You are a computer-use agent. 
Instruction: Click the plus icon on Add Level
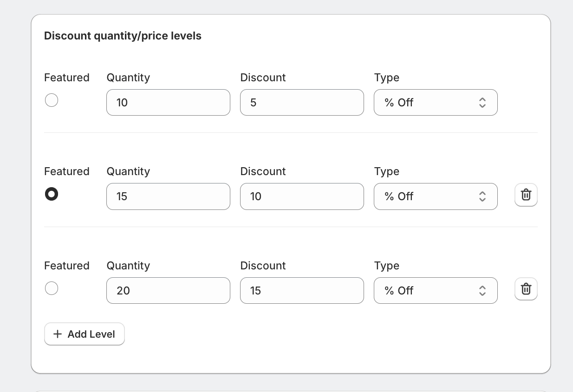tap(58, 334)
